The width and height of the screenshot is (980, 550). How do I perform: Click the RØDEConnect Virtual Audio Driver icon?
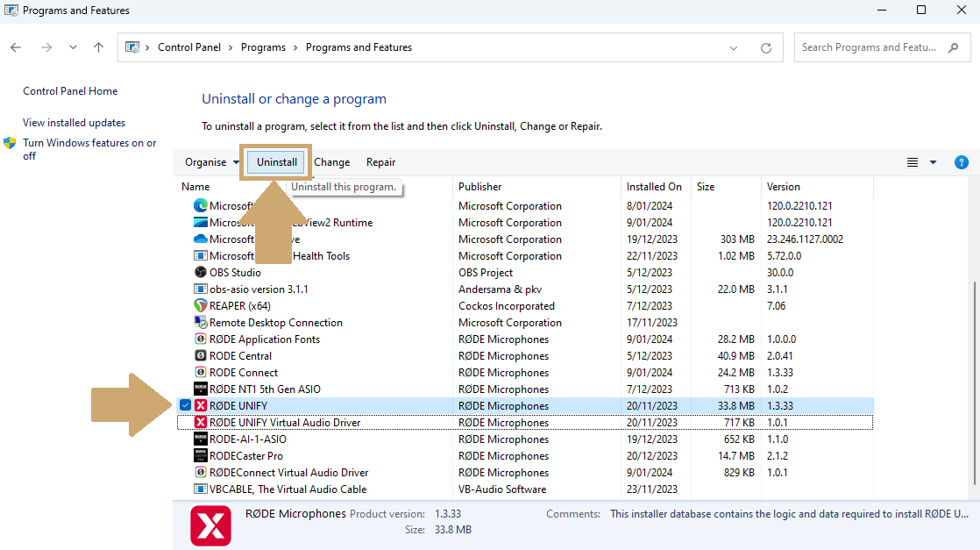(x=200, y=473)
